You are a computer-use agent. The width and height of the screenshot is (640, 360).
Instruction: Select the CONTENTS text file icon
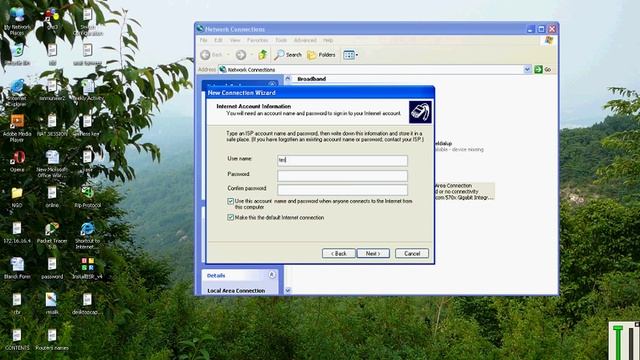pyautogui.click(x=17, y=340)
